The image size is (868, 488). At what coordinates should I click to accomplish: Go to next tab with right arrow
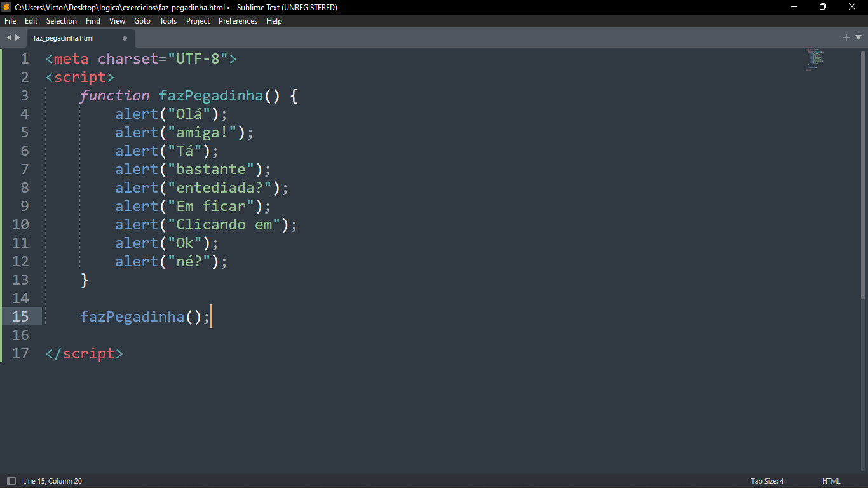[18, 38]
